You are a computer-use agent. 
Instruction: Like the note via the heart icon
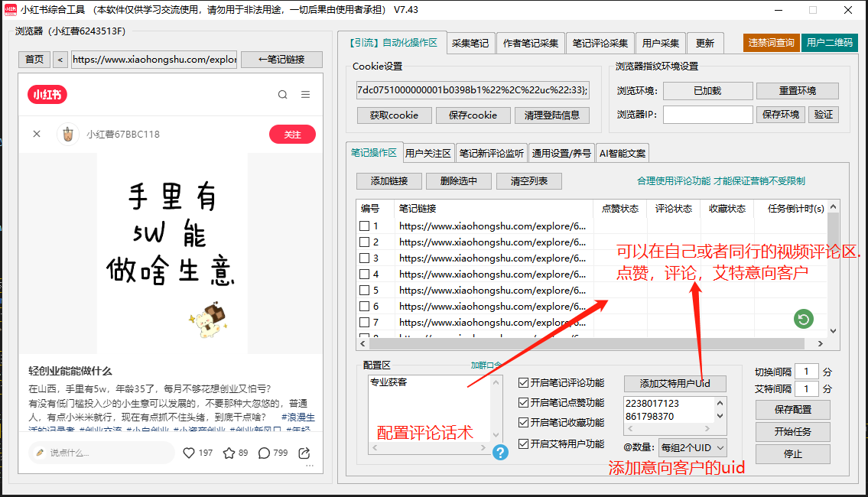[188, 453]
